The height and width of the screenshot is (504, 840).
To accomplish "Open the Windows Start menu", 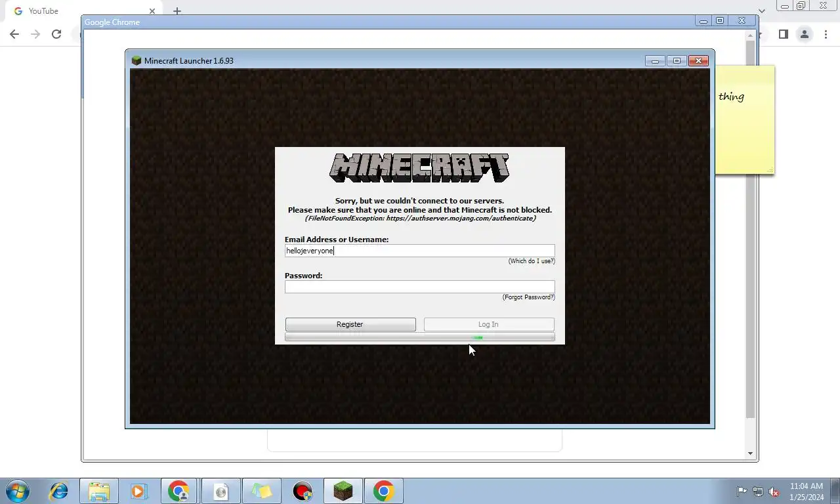I will click(x=17, y=491).
